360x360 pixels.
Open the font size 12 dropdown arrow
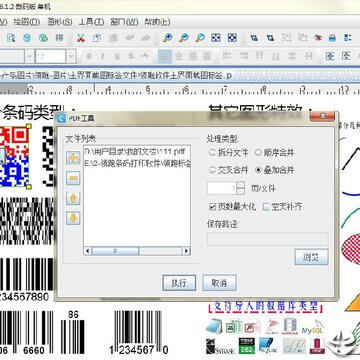click(71, 56)
